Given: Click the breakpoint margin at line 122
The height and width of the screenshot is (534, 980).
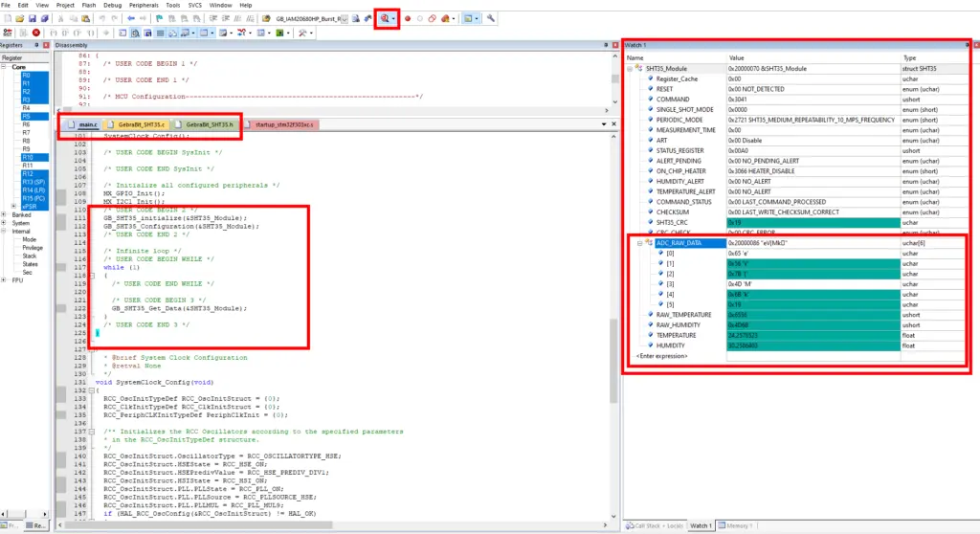Looking at the screenshot, I should tap(61, 308).
